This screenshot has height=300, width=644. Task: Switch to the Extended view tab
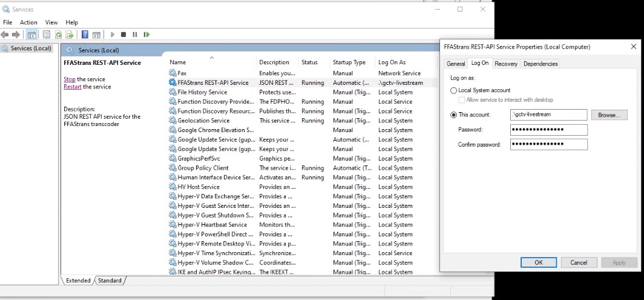click(x=78, y=280)
